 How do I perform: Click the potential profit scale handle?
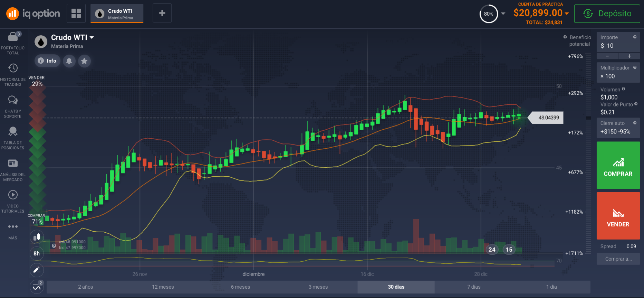click(x=589, y=118)
